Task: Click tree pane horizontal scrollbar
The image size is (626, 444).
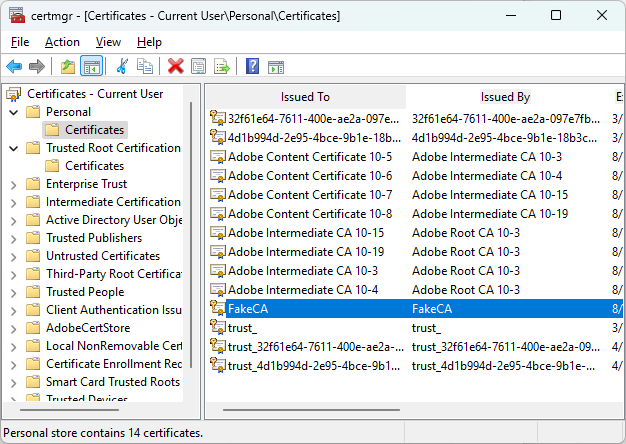Action: pos(69,410)
